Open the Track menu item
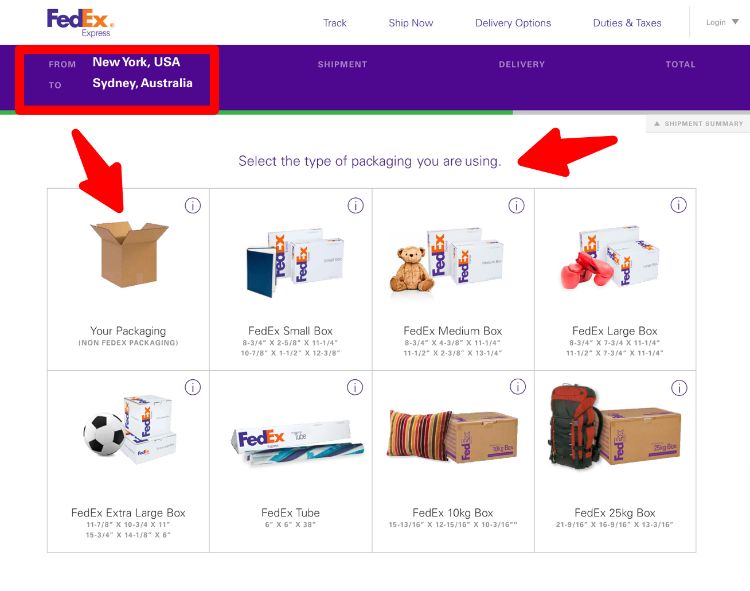 click(x=335, y=23)
